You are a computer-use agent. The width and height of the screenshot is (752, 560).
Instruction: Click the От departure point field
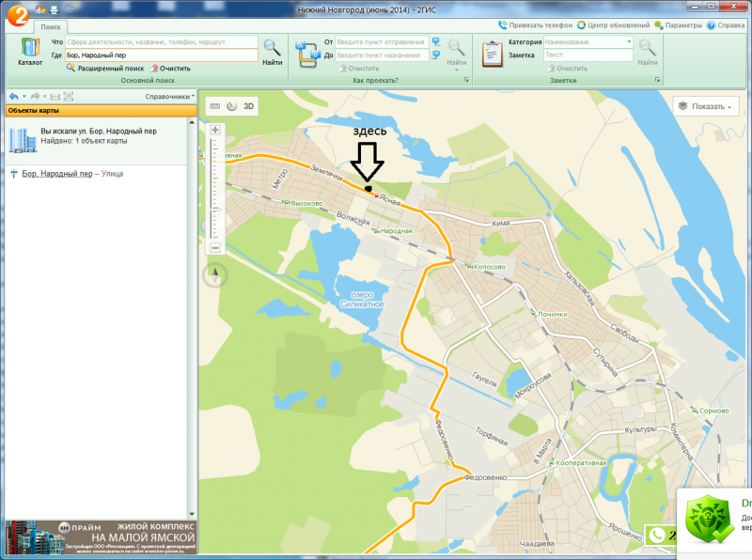(x=382, y=42)
